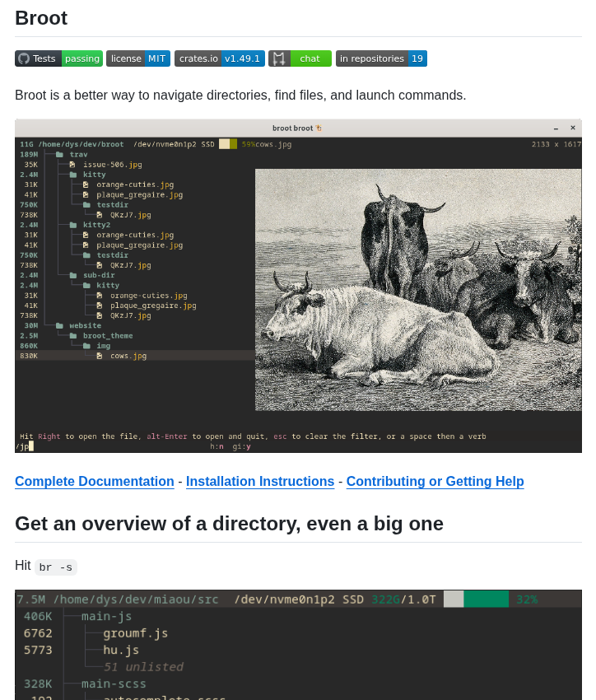
Task: Open the license MIT badge
Action: 138,58
